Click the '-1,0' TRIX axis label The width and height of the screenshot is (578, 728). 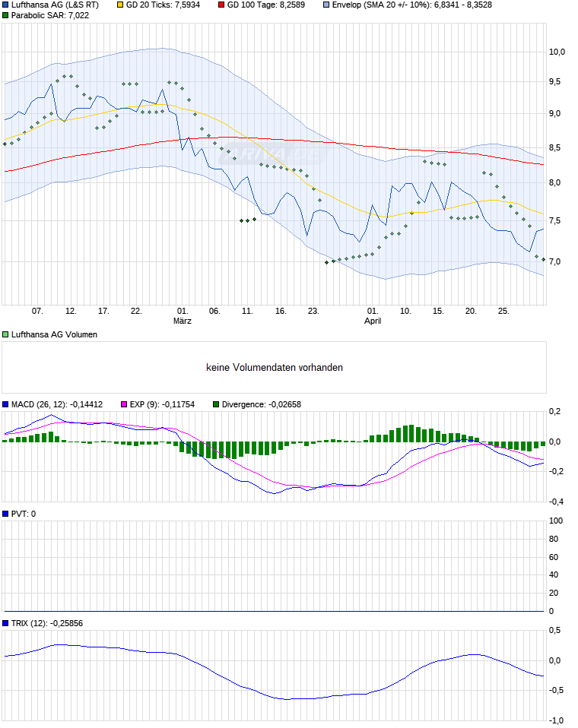[x=556, y=721]
